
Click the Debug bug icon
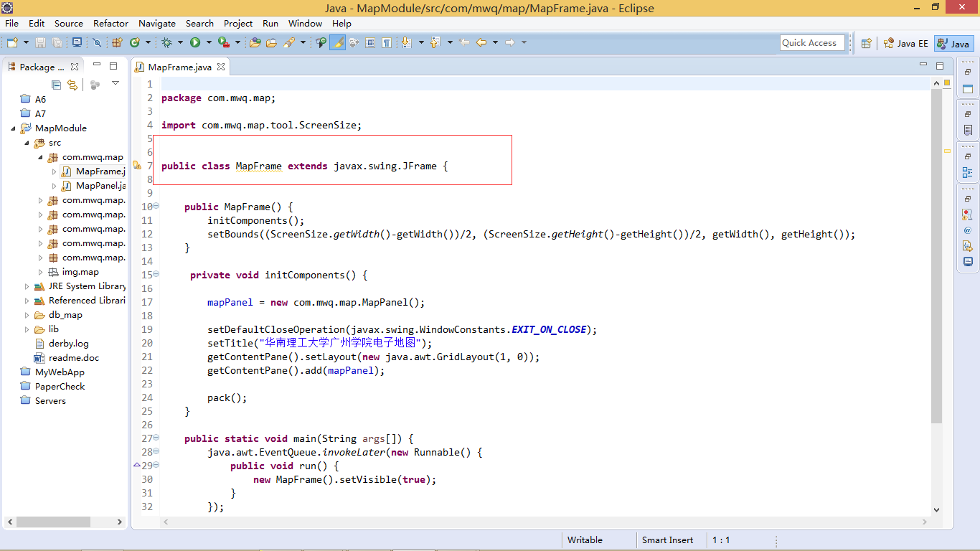coord(166,43)
